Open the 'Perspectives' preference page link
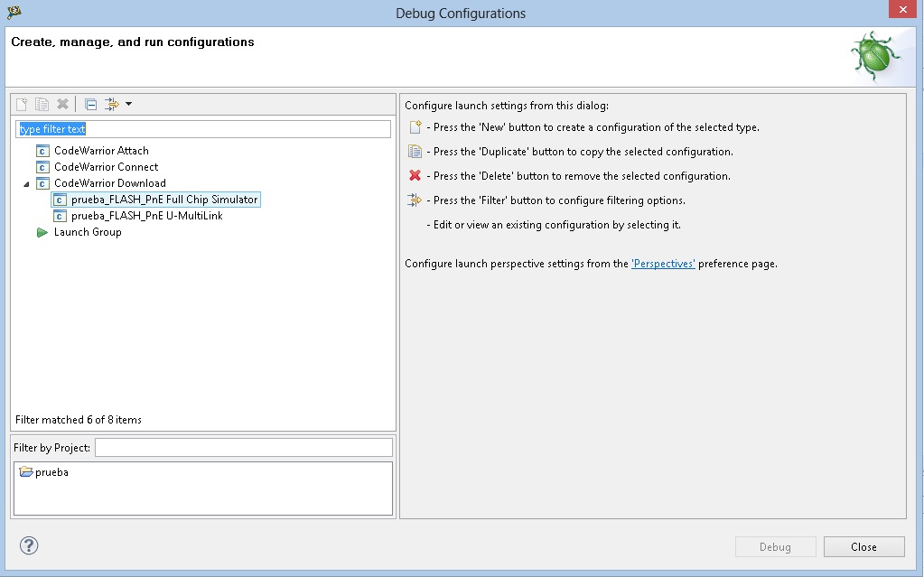The height and width of the screenshot is (577, 924). [x=663, y=264]
